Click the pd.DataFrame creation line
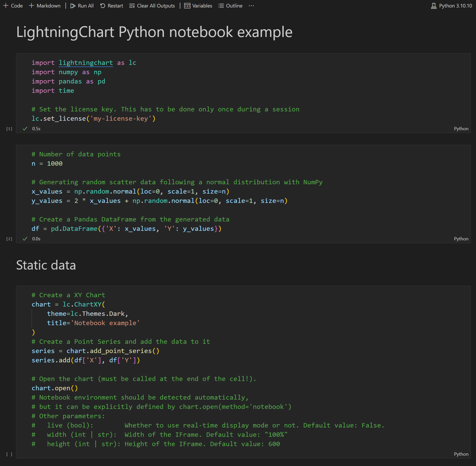This screenshot has width=476, height=466. click(x=127, y=229)
